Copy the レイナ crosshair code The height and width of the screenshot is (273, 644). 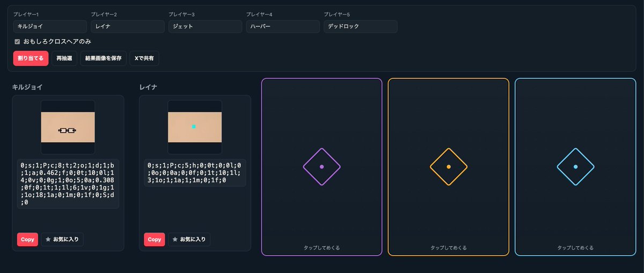155,239
